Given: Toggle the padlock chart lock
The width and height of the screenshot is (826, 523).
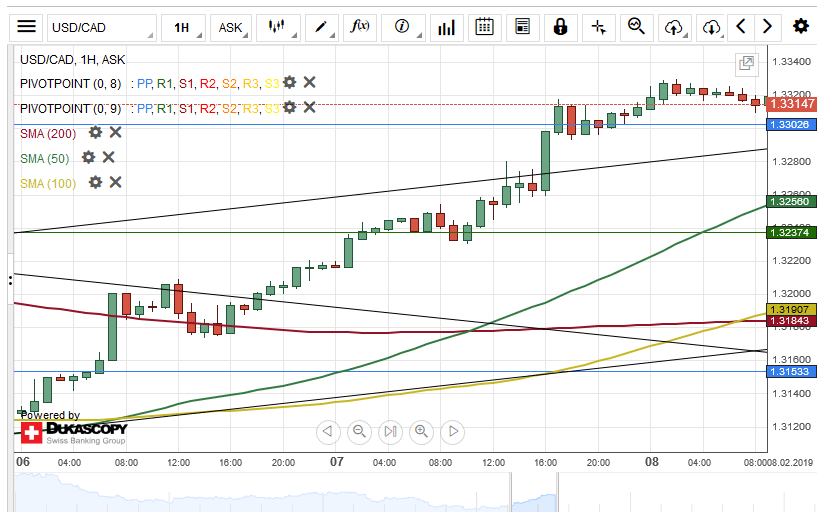Looking at the screenshot, I should coord(560,27).
